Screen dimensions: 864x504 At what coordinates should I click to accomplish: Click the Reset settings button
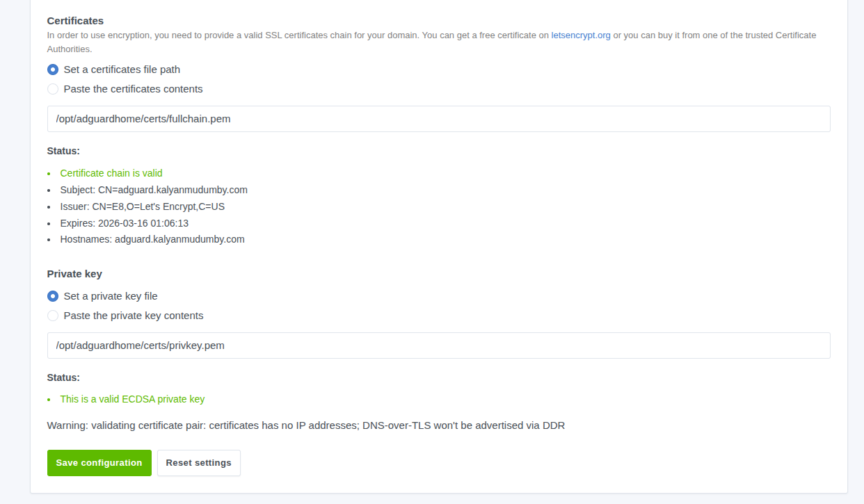[x=198, y=463]
